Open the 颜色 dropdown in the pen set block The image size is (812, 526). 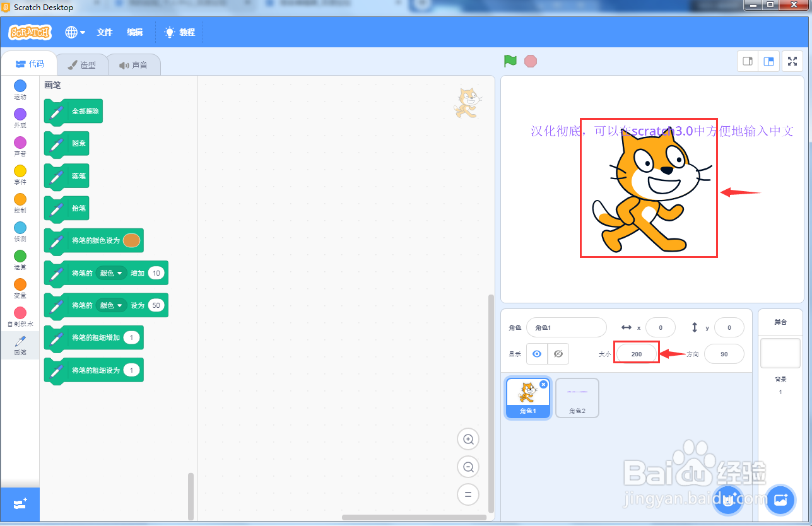pyautogui.click(x=111, y=305)
